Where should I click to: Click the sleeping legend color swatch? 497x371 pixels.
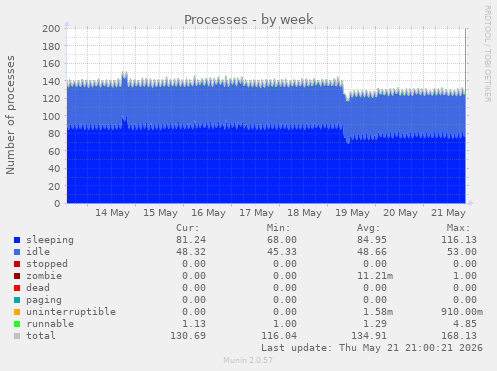17,240
